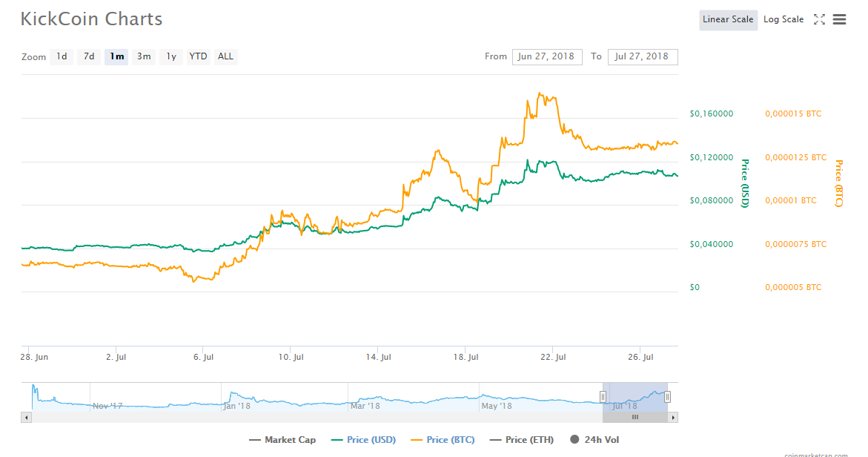Edit the To date field
The width and height of the screenshot is (868, 457).
pyautogui.click(x=642, y=57)
